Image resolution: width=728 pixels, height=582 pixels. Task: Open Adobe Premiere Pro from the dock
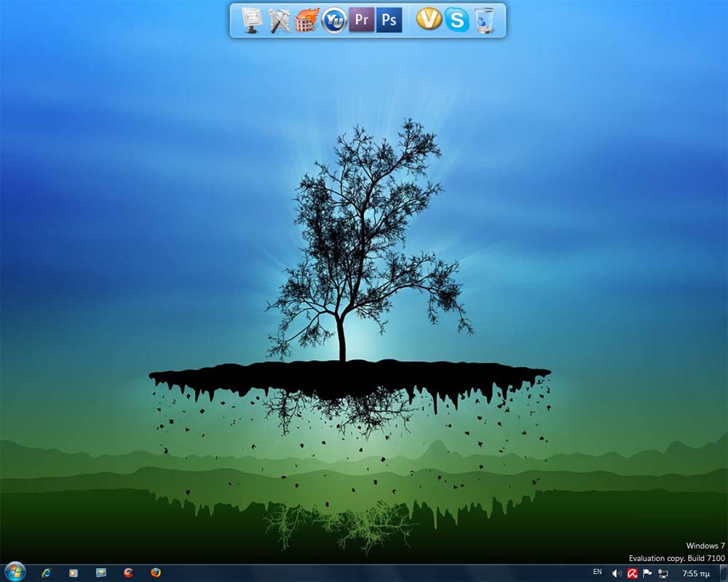tap(362, 20)
